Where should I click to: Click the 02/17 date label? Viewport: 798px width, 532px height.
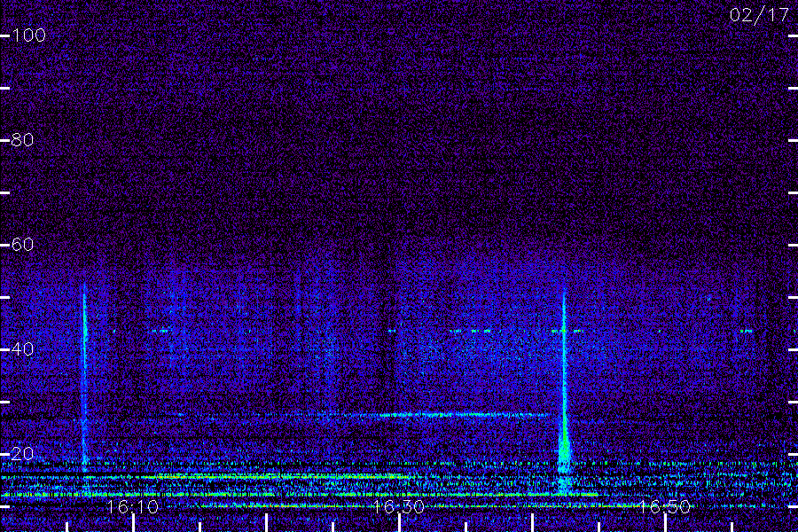click(x=759, y=15)
